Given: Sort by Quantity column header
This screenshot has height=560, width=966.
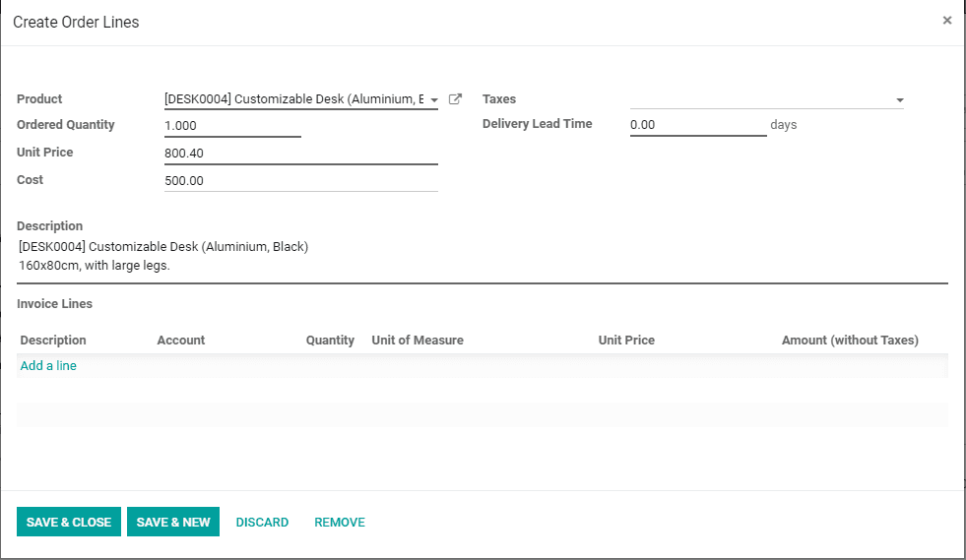Looking at the screenshot, I should [x=330, y=341].
